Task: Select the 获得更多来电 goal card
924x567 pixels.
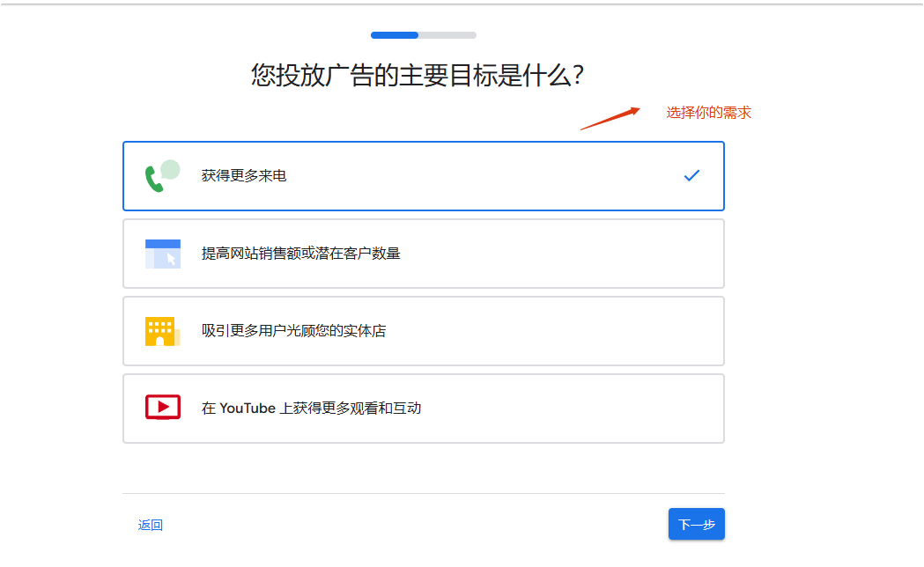Action: [x=423, y=176]
